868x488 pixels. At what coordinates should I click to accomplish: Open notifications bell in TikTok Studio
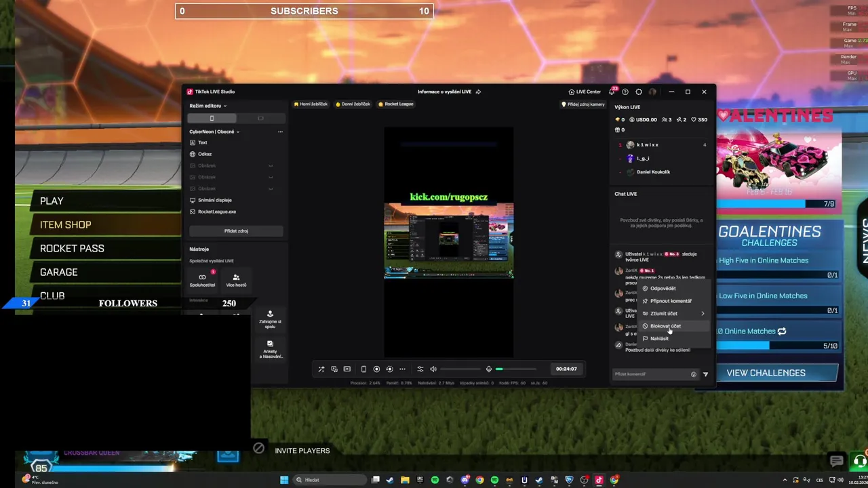[x=612, y=91]
